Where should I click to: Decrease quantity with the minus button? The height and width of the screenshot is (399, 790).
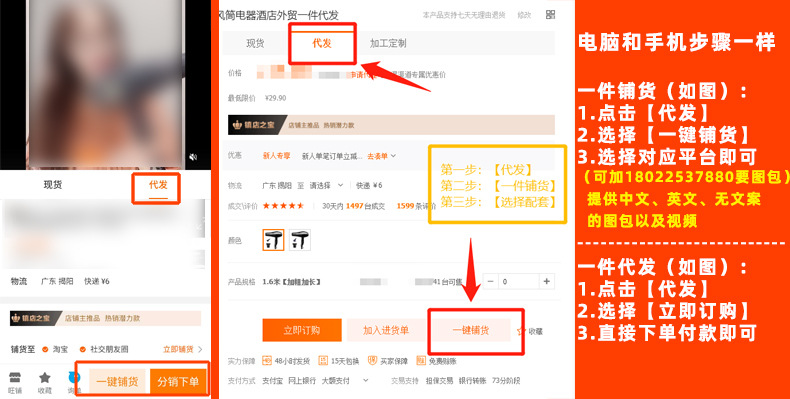(x=491, y=282)
